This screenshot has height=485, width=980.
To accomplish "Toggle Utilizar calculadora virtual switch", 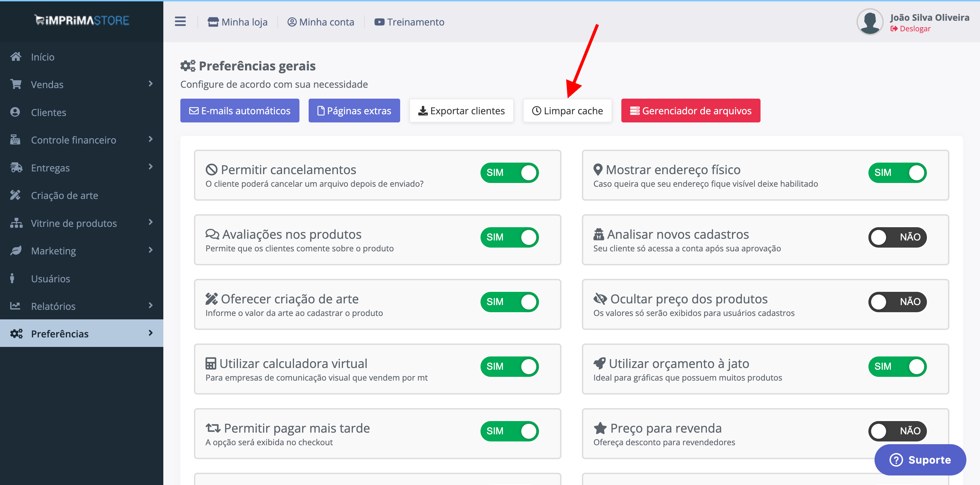I will 509,367.
